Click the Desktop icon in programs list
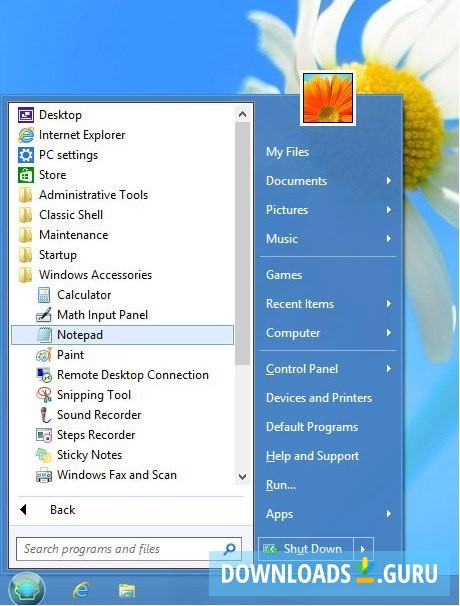Image resolution: width=460 pixels, height=606 pixels. (26, 115)
